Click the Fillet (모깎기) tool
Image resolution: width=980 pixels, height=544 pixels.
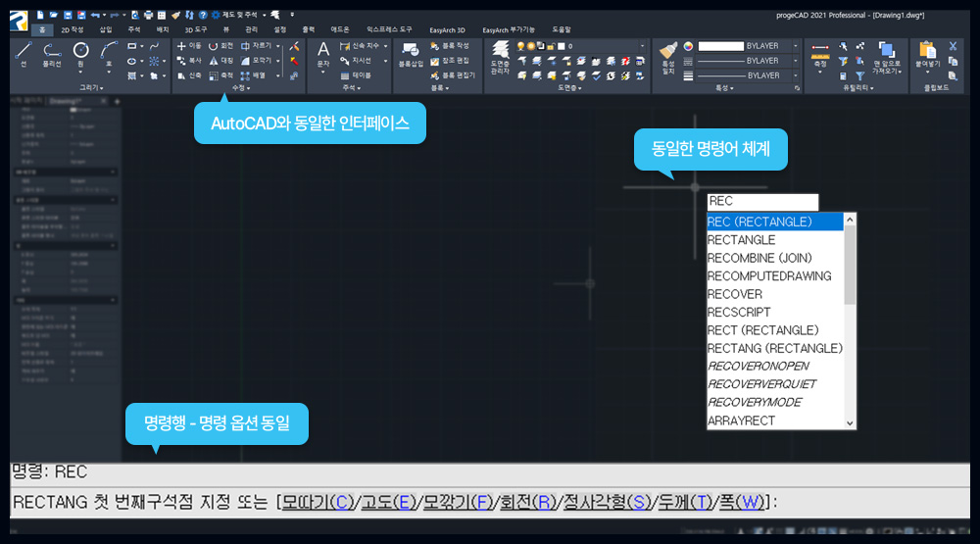click(256, 61)
